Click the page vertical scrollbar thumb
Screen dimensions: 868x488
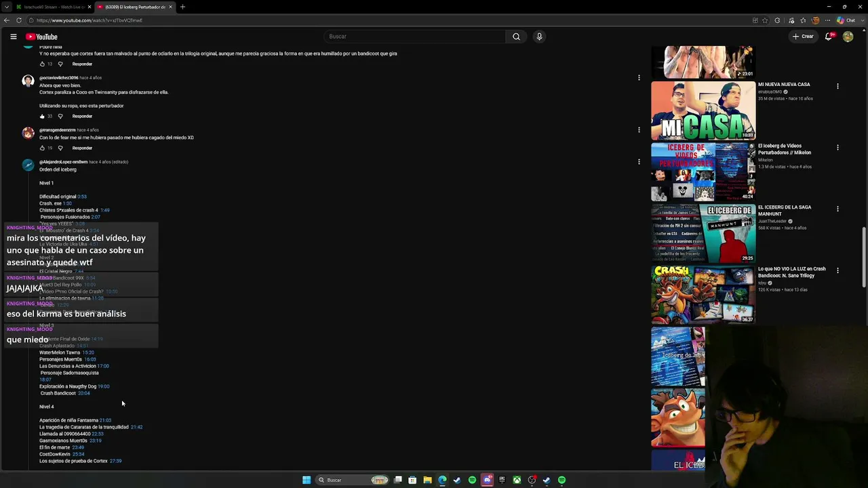click(x=864, y=258)
